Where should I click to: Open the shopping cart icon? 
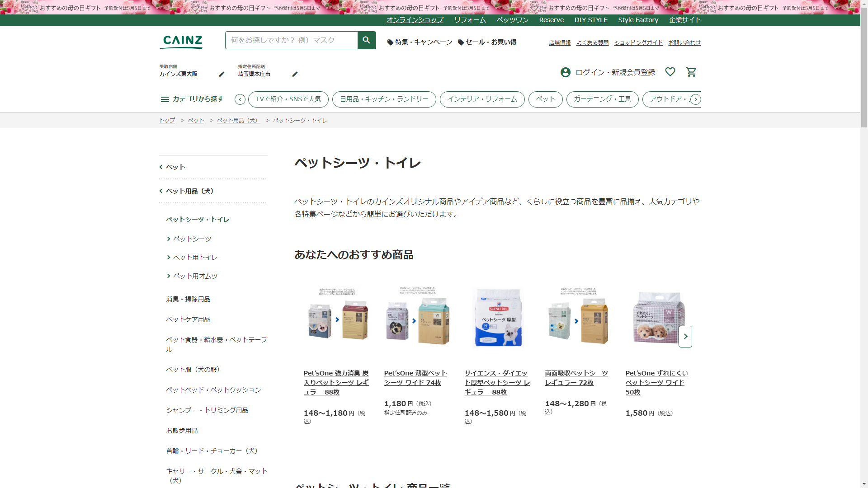(x=691, y=72)
